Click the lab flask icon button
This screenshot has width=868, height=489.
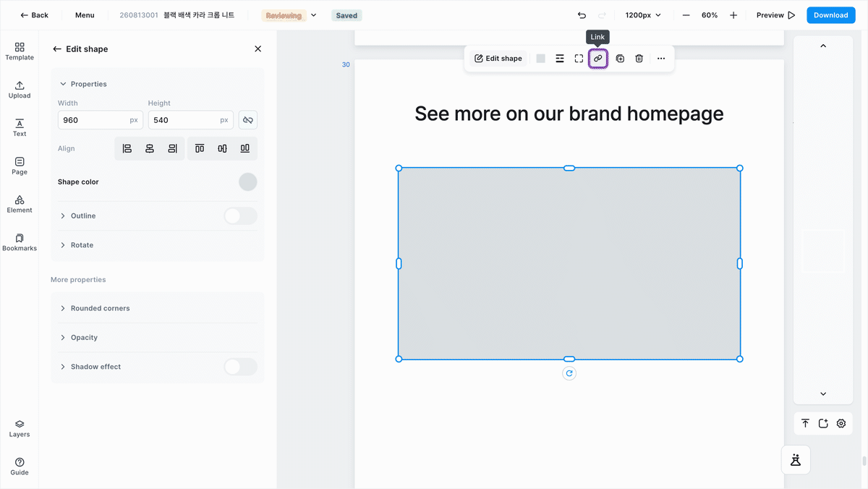[x=796, y=460]
